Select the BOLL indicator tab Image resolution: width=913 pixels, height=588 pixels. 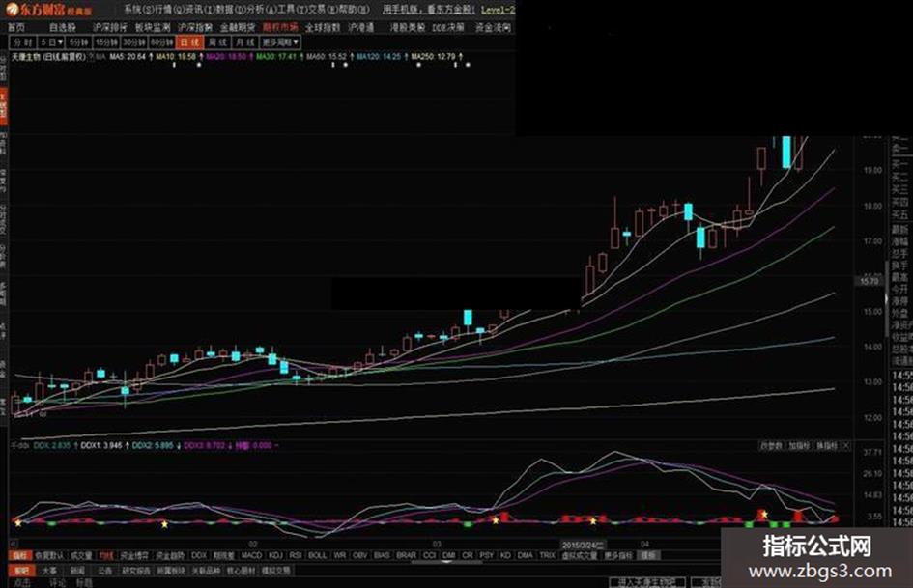click(317, 556)
